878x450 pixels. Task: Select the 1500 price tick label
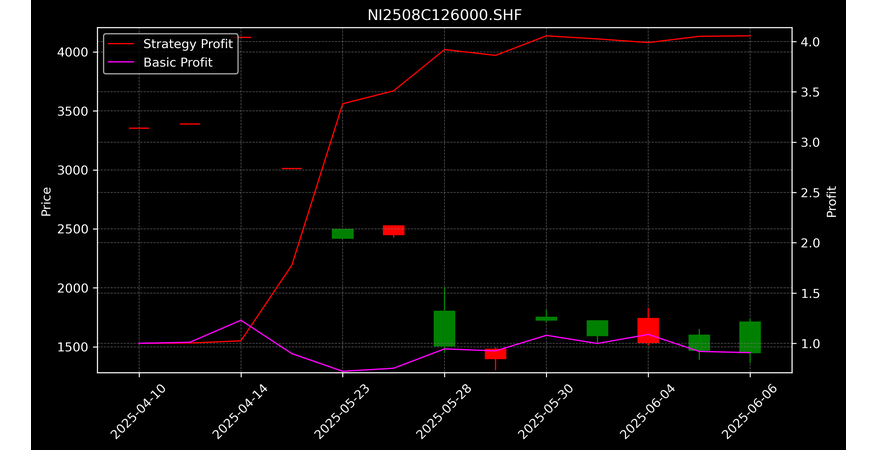(x=73, y=347)
